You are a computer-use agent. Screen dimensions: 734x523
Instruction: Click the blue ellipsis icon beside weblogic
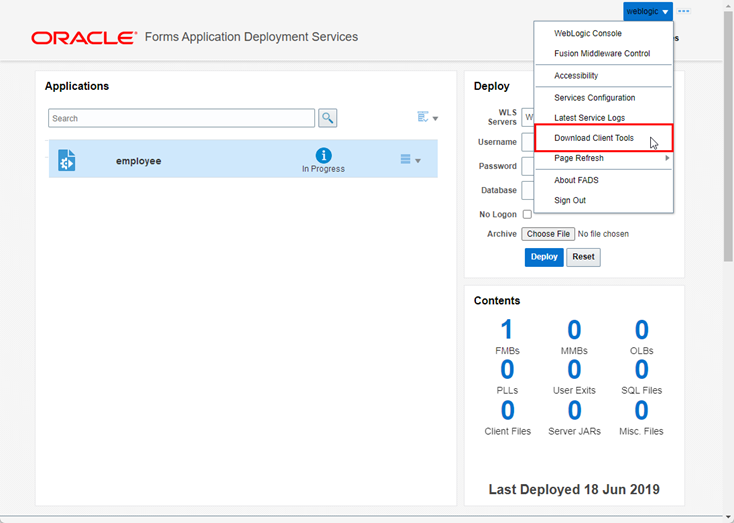[x=684, y=11]
